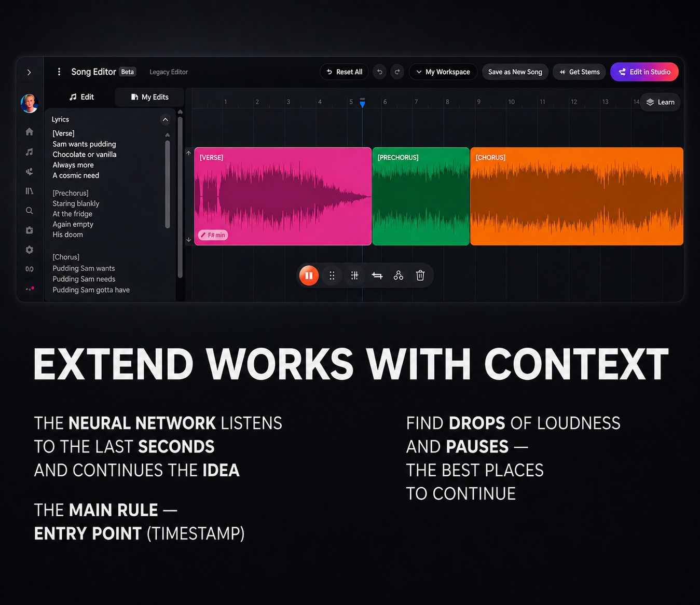Click Save as New Song
Image resolution: width=700 pixels, height=605 pixels.
[515, 72]
